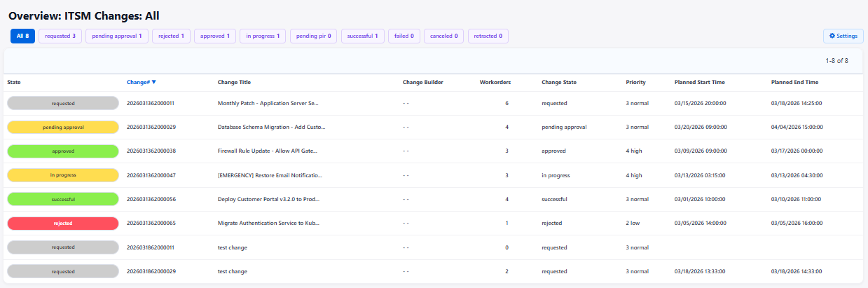Viewport: 868px width, 288px height.
Task: Click 'pending approval' text in Change State column
Action: [x=564, y=127]
